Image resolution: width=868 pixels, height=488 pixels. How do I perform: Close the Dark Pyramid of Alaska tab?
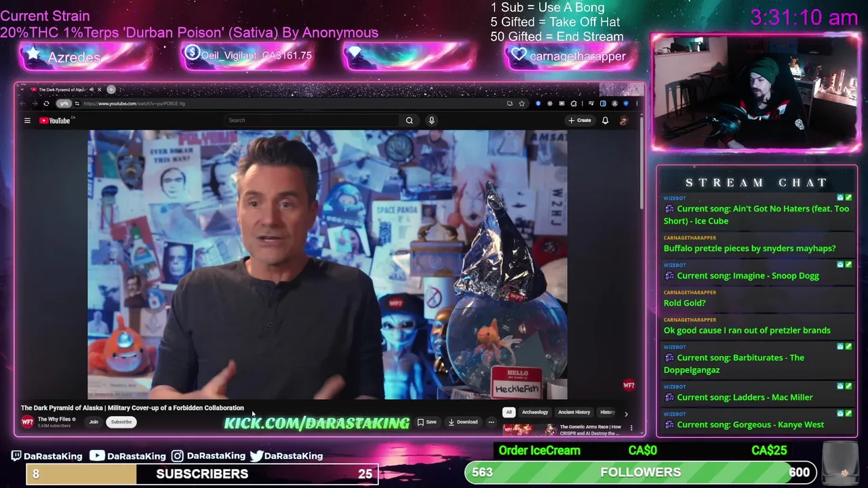(x=99, y=89)
